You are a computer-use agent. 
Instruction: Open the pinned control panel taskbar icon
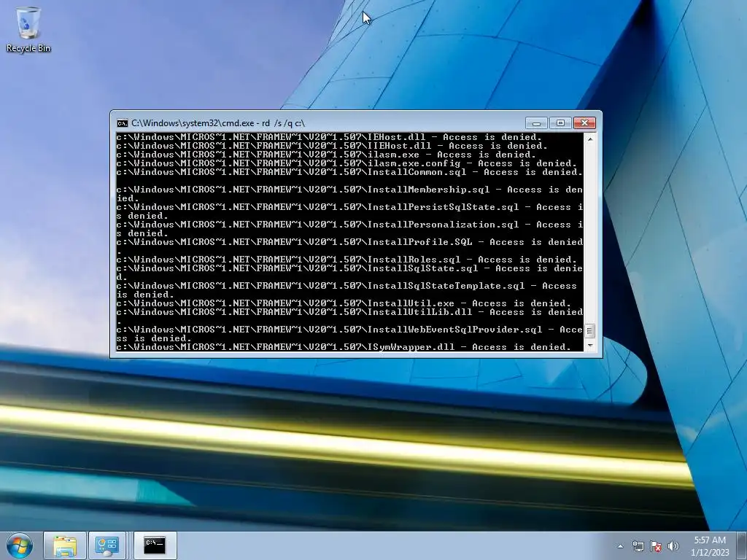click(107, 545)
